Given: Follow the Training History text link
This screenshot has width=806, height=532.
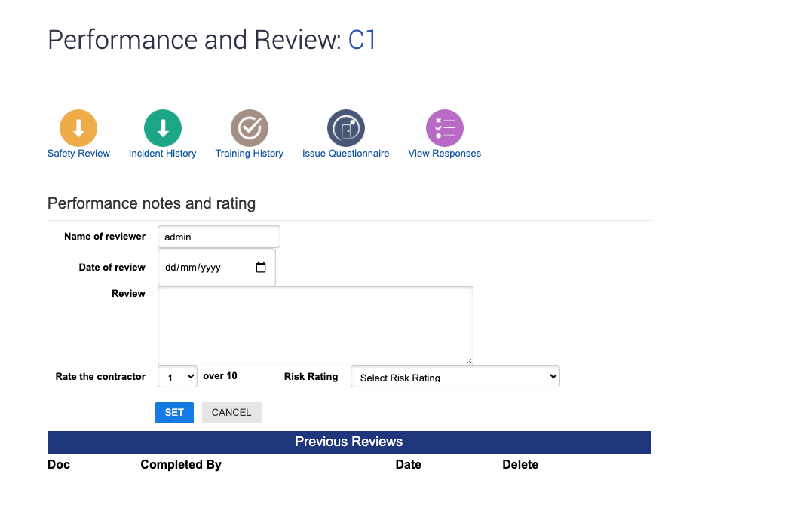Looking at the screenshot, I should 250,154.
